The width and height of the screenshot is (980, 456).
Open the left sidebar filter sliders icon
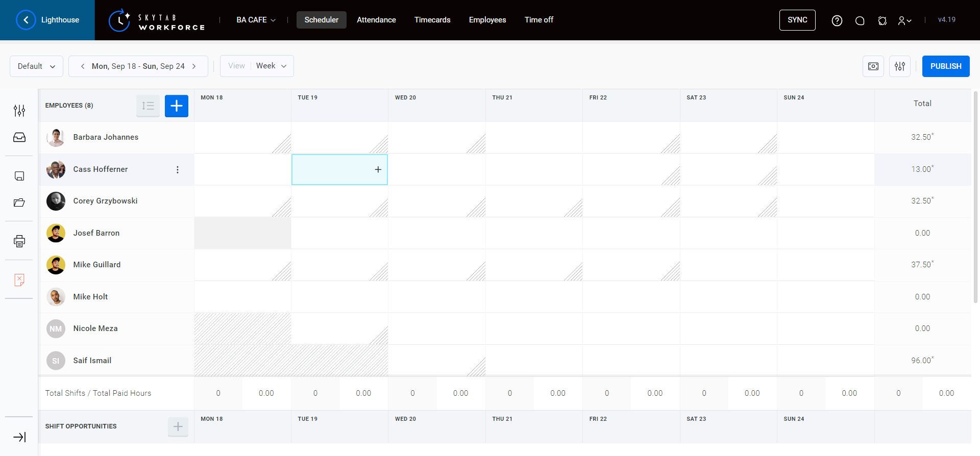coord(19,111)
